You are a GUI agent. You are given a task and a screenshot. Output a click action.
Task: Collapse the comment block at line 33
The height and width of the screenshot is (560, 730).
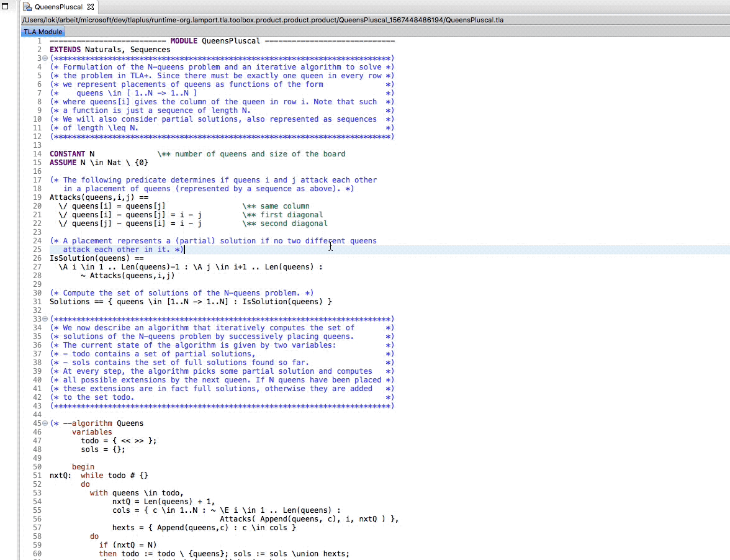coord(45,319)
